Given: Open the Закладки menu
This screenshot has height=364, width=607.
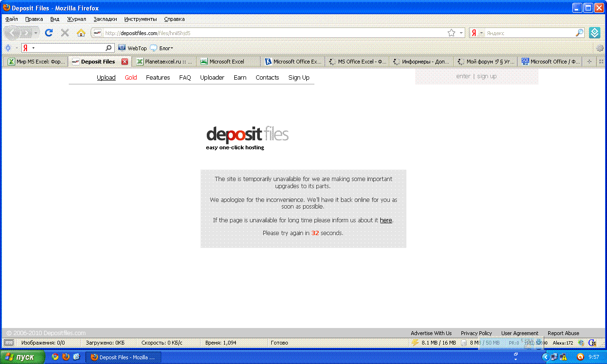Looking at the screenshot, I should (x=105, y=19).
